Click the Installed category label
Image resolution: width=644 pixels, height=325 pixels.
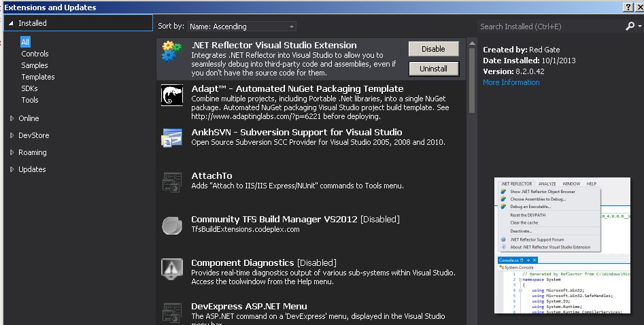pyautogui.click(x=33, y=23)
